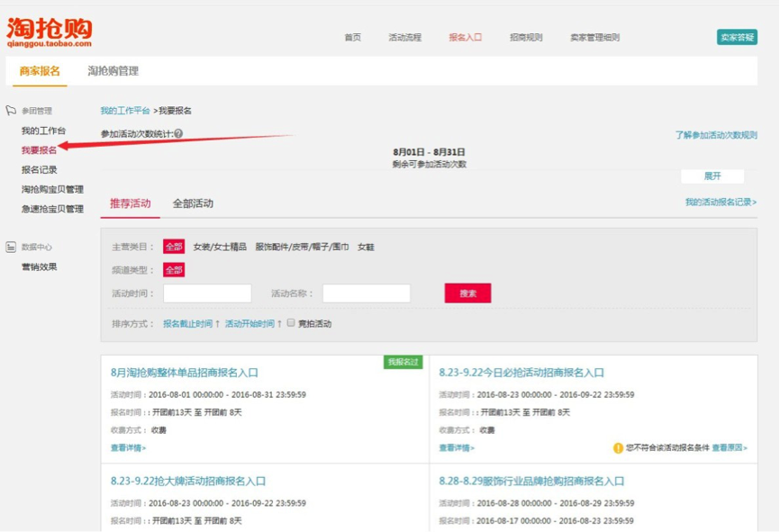Click 查看详情 under the 今日必抢 activity

click(x=457, y=448)
